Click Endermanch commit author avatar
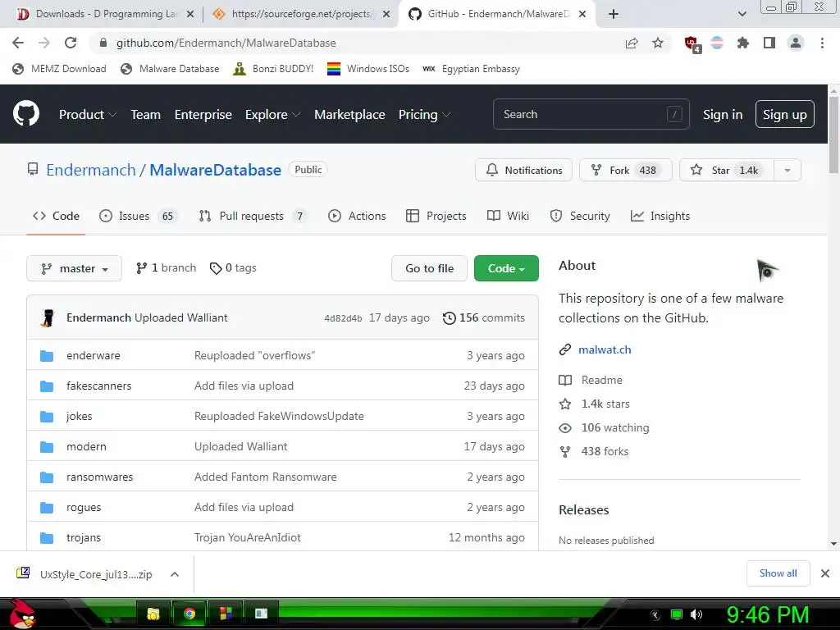The height and width of the screenshot is (630, 840). pos(48,317)
